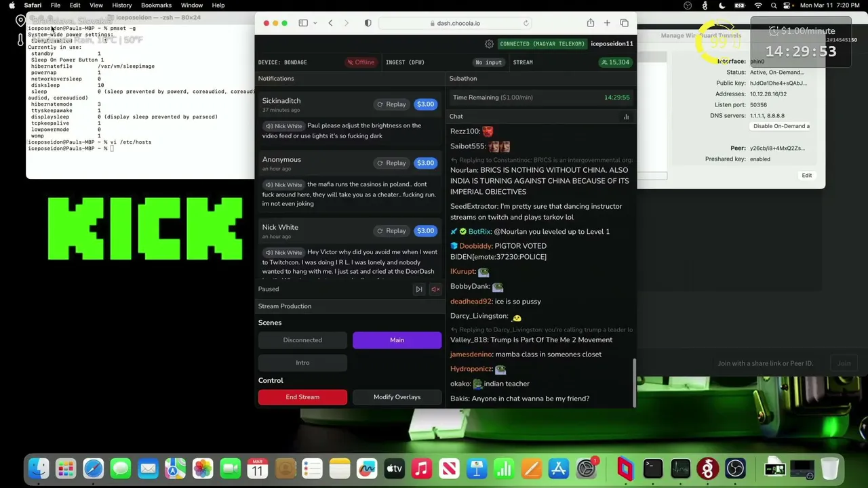Screen dimensions: 868x488
Task: Open dashboard settings gear icon
Action: [489, 44]
